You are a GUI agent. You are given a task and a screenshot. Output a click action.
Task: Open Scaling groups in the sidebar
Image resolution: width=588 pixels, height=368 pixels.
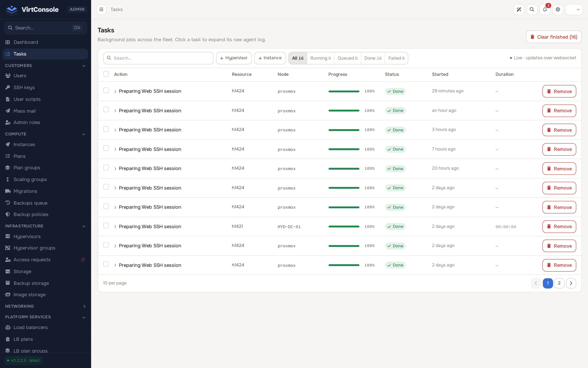pyautogui.click(x=45, y=180)
